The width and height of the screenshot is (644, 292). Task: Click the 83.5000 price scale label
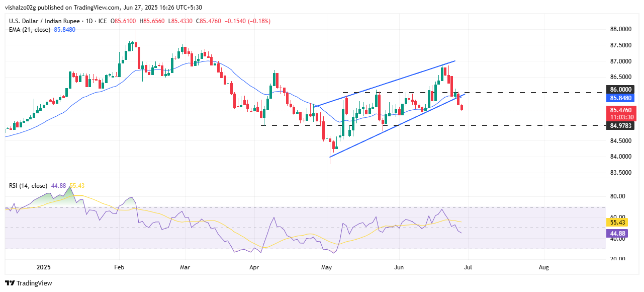621,173
